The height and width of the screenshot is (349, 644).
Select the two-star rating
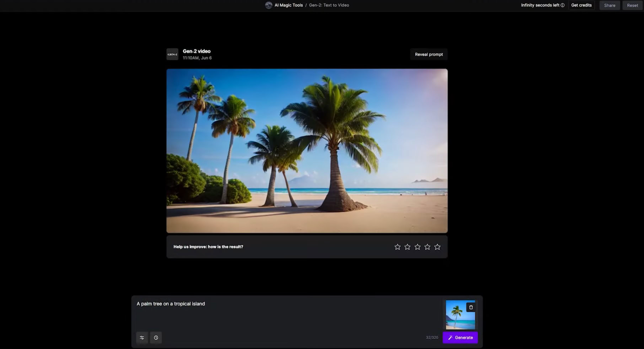pyautogui.click(x=407, y=247)
